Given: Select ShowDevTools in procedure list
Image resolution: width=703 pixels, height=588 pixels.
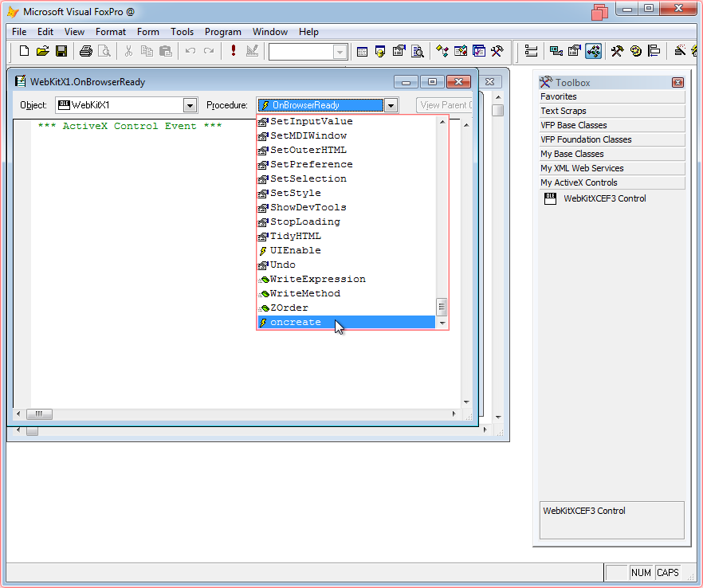Looking at the screenshot, I should 346,207.
